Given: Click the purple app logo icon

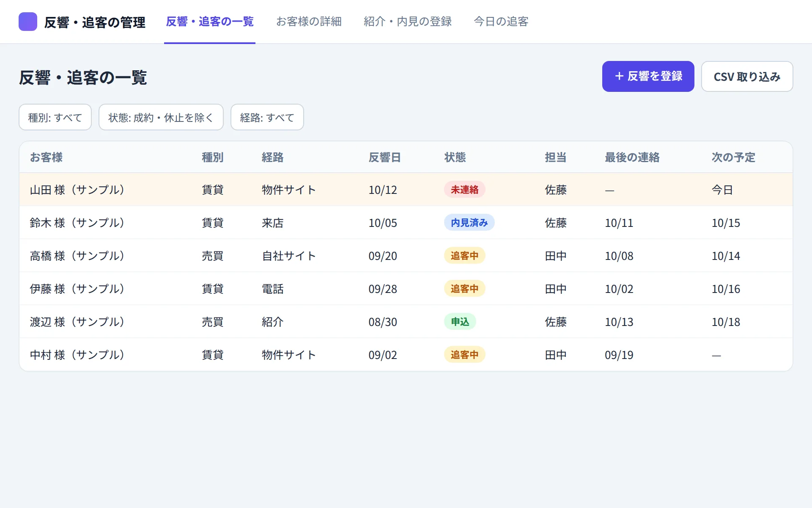Looking at the screenshot, I should point(28,22).
